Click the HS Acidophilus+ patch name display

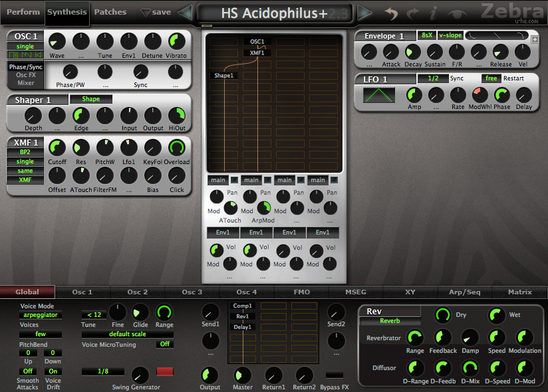tap(275, 13)
